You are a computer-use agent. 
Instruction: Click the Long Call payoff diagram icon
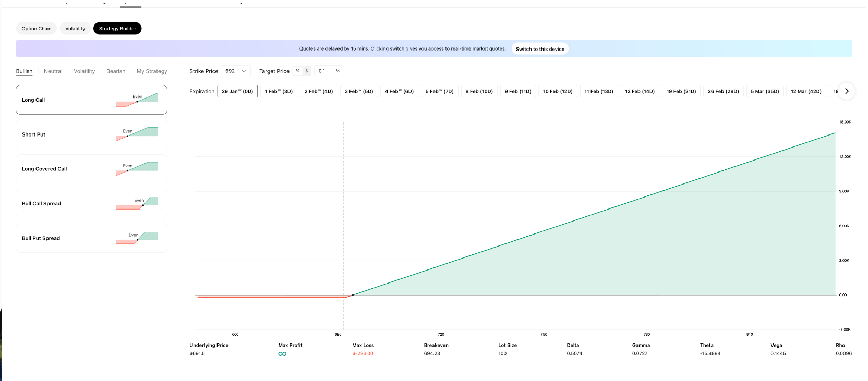point(137,100)
